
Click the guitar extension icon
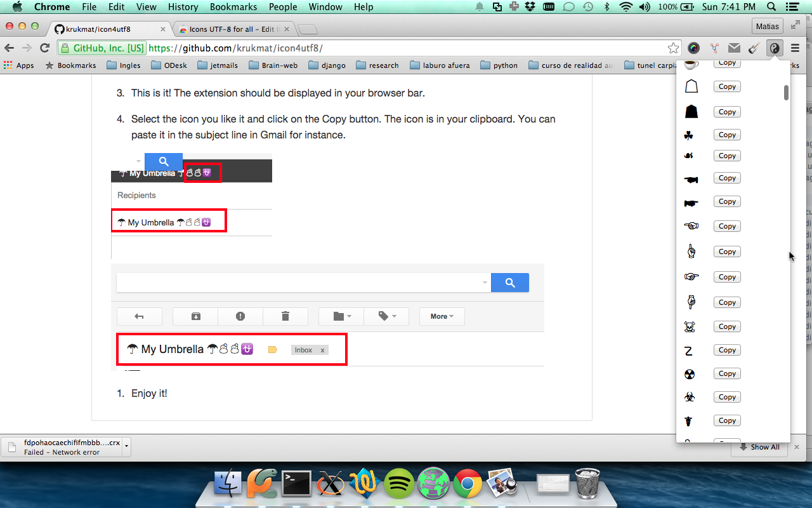754,48
